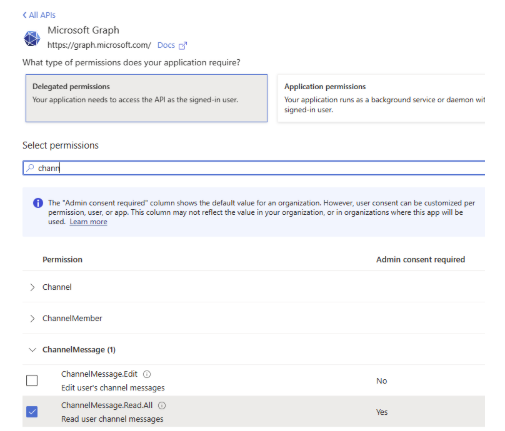Click info icon next to ChannelMessage.Read.All

click(x=162, y=405)
